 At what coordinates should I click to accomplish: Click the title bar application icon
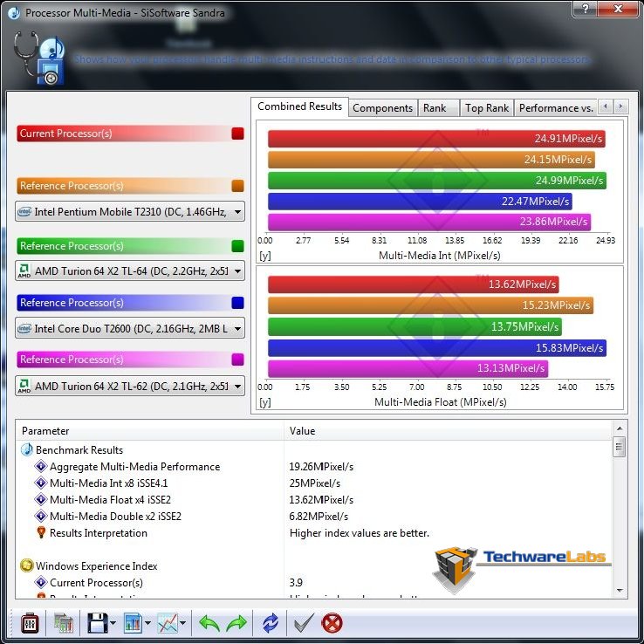(14, 13)
